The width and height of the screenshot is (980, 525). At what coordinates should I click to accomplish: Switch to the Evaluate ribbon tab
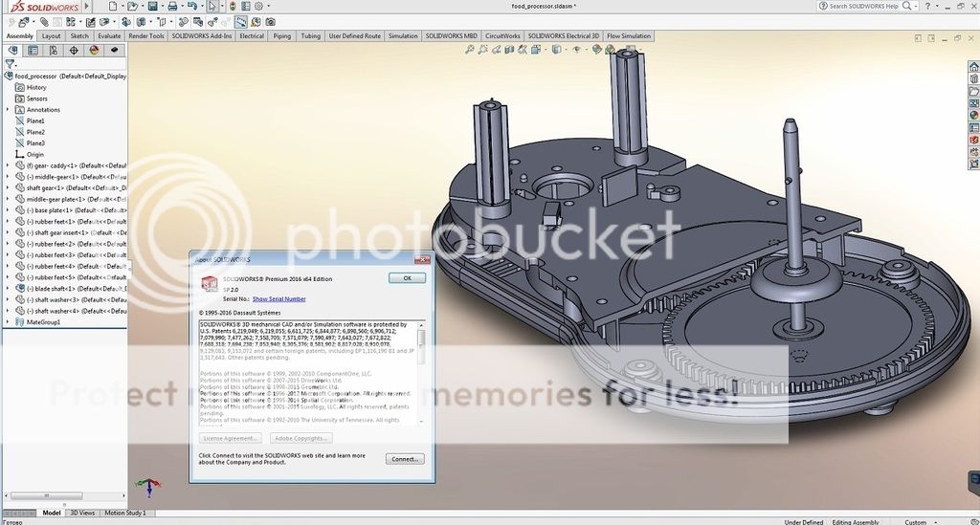point(109,36)
